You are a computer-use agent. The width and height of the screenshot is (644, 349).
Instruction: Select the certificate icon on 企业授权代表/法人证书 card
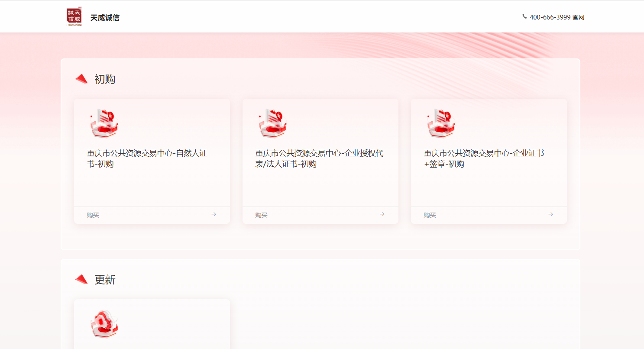click(273, 123)
